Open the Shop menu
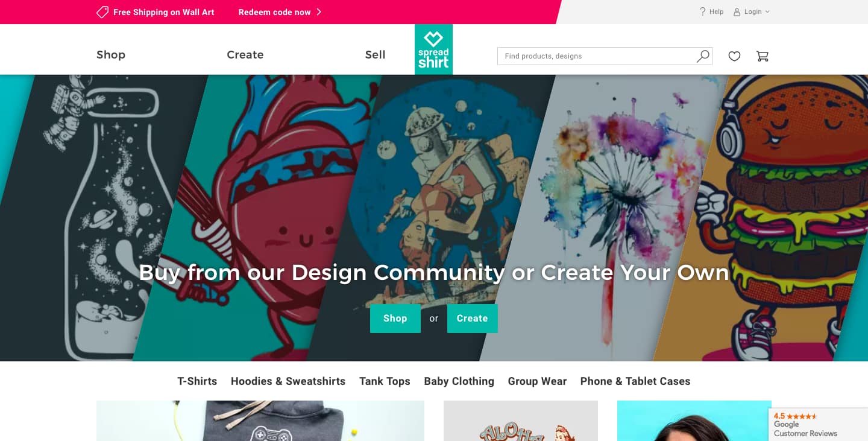 (x=111, y=55)
